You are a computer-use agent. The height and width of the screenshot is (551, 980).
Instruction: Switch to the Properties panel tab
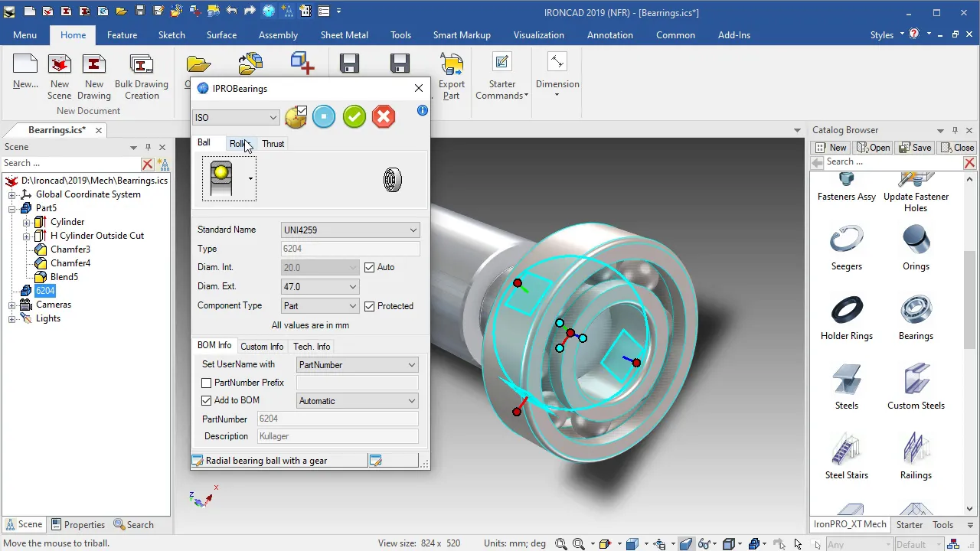77,525
